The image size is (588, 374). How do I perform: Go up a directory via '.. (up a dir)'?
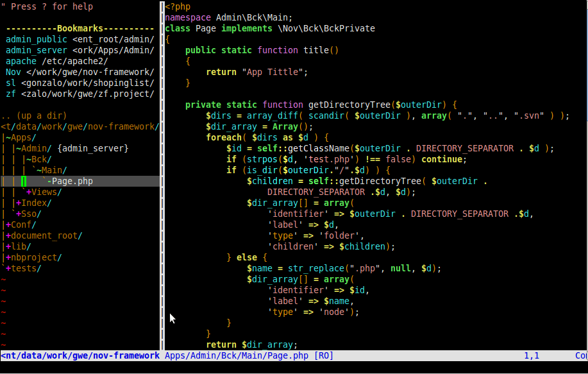coord(34,115)
